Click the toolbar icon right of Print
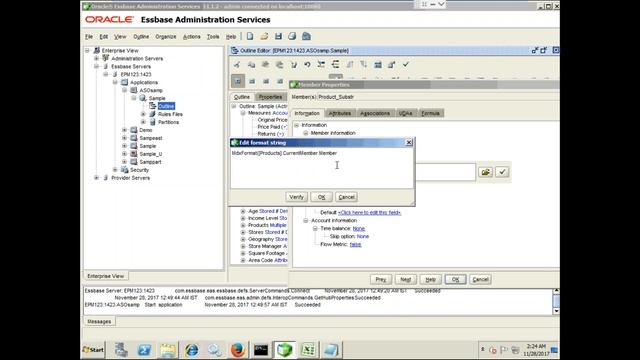 pyautogui.click(x=306, y=36)
